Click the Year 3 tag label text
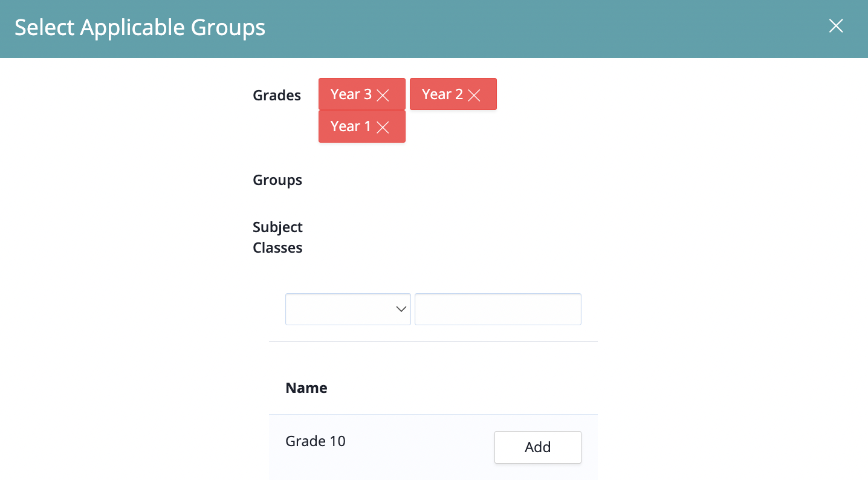Viewport: 868px width, 480px height. (351, 94)
